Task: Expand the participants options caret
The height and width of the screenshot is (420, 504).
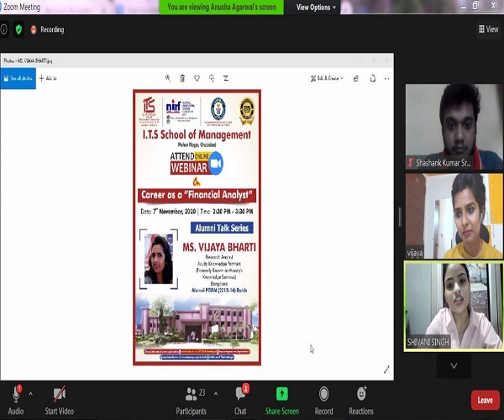Action: pyautogui.click(x=216, y=393)
